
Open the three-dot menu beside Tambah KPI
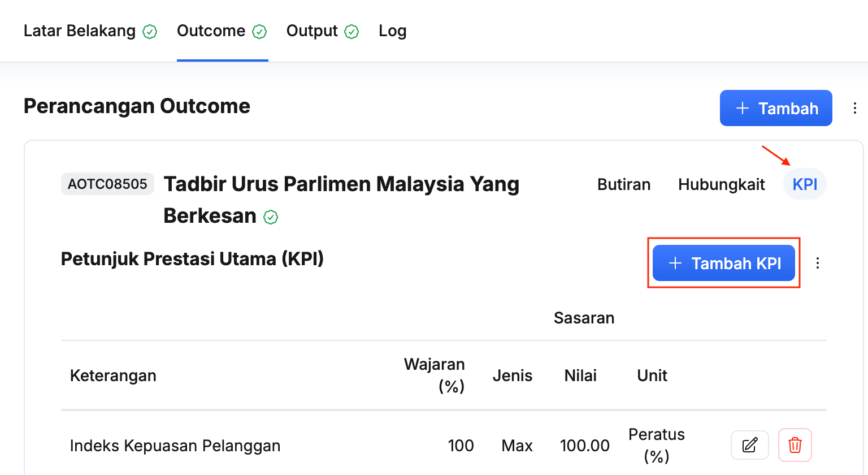coord(817,263)
